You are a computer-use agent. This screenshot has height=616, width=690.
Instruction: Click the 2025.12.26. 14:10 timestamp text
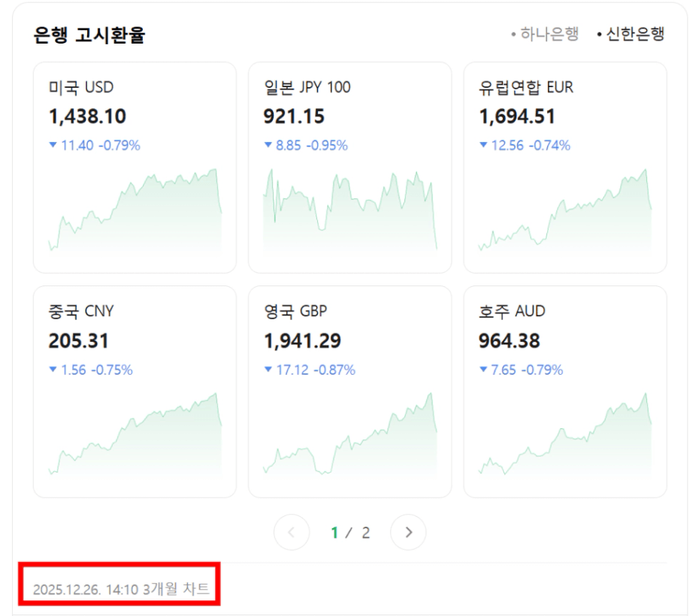pos(85,589)
